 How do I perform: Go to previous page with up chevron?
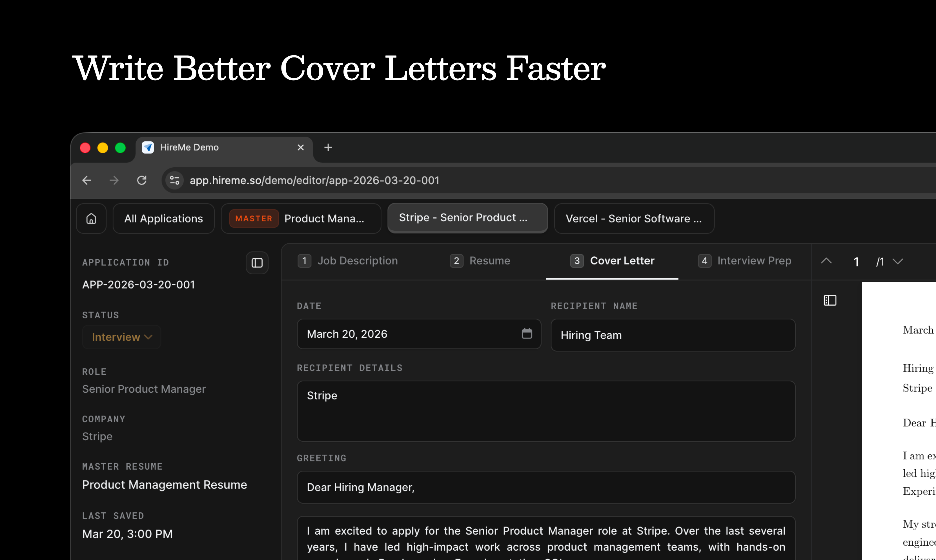pos(826,261)
